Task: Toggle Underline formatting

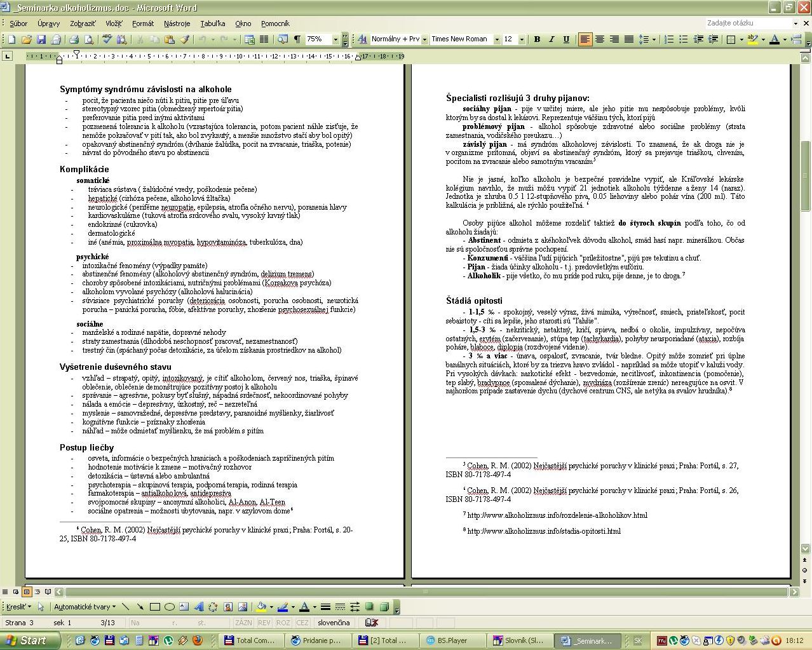Action: point(566,39)
